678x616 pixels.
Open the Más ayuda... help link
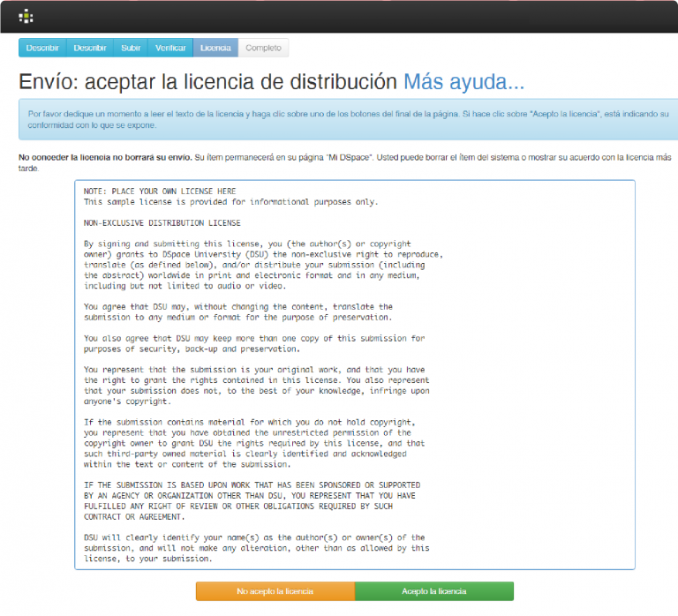463,82
